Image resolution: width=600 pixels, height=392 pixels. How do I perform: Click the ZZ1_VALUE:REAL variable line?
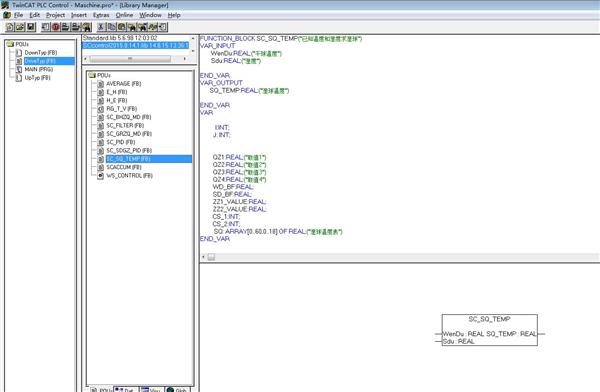[239, 201]
